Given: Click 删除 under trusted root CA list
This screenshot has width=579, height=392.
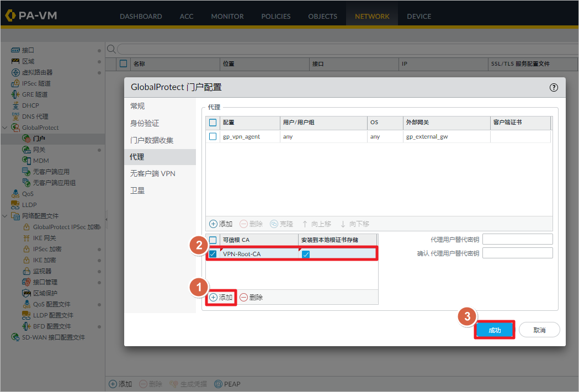Looking at the screenshot, I should pyautogui.click(x=251, y=298).
